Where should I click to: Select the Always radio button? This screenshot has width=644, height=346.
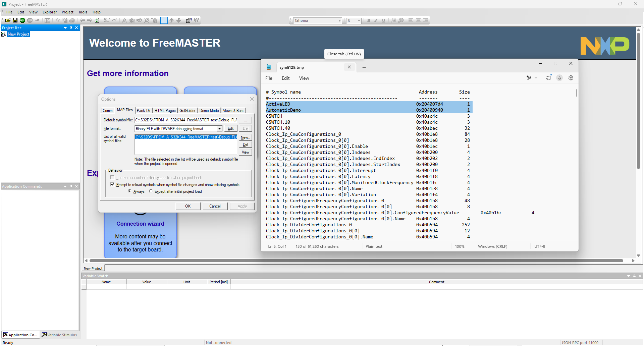[x=129, y=191]
